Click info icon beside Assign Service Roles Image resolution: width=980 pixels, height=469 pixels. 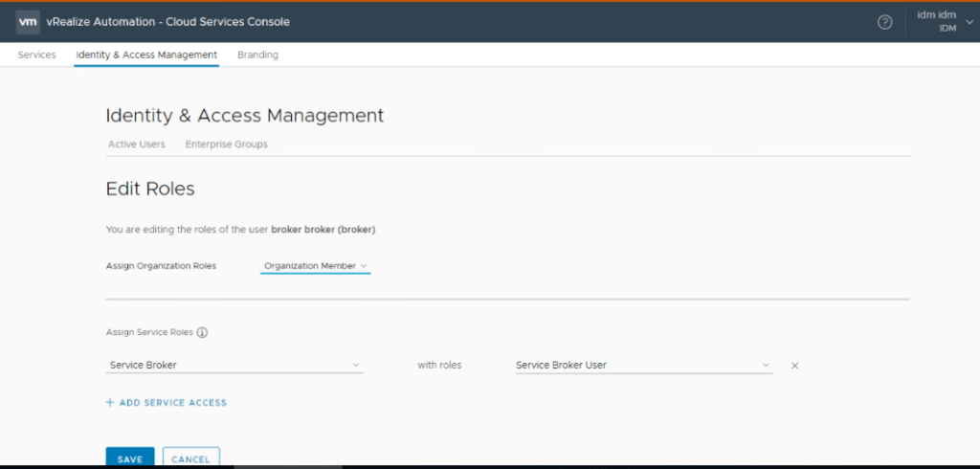click(202, 333)
